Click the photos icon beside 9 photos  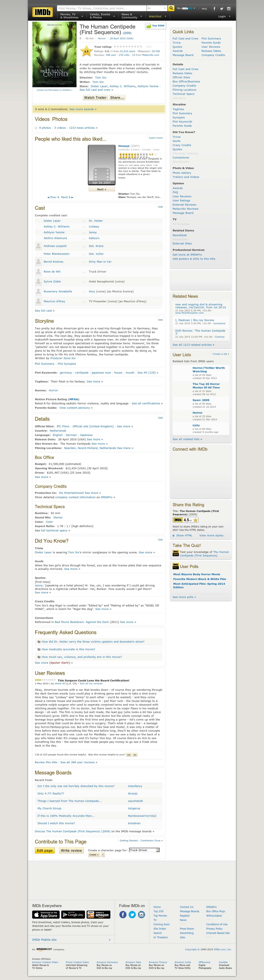coord(36,128)
